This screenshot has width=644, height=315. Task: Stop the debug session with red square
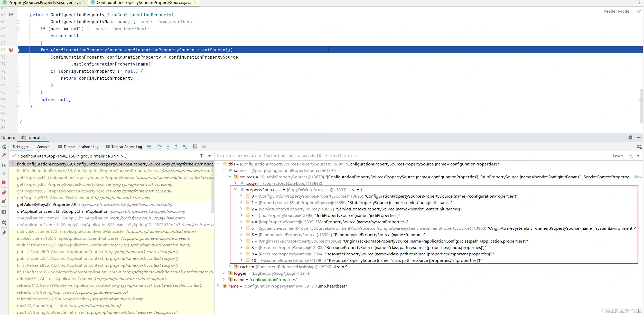(4, 182)
